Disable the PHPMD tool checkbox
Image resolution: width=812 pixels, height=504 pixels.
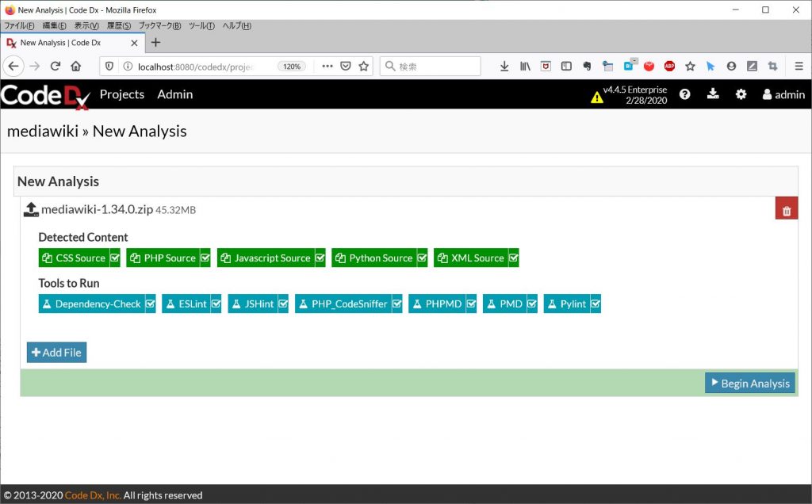pyautogui.click(x=471, y=304)
